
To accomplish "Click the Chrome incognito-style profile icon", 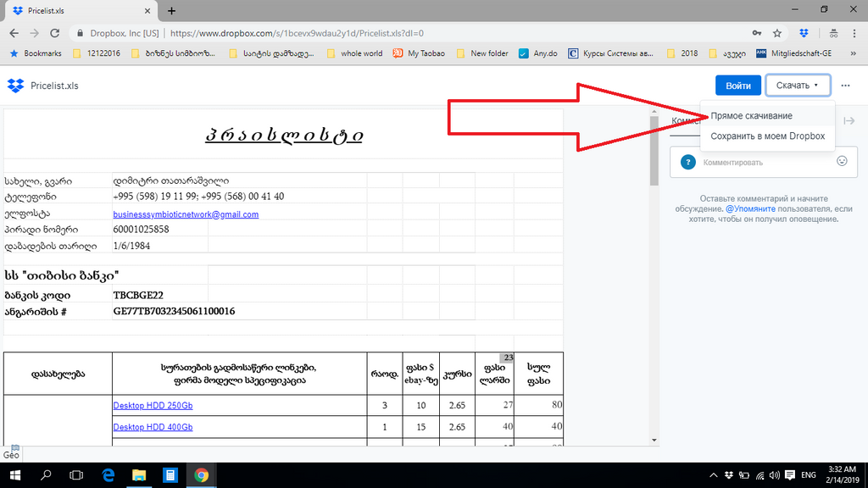I will click(x=833, y=33).
